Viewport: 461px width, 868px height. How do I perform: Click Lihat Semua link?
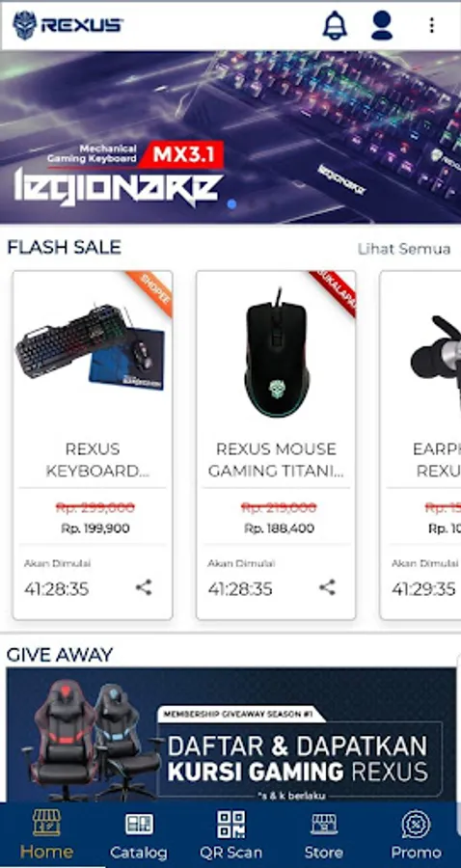(x=404, y=249)
